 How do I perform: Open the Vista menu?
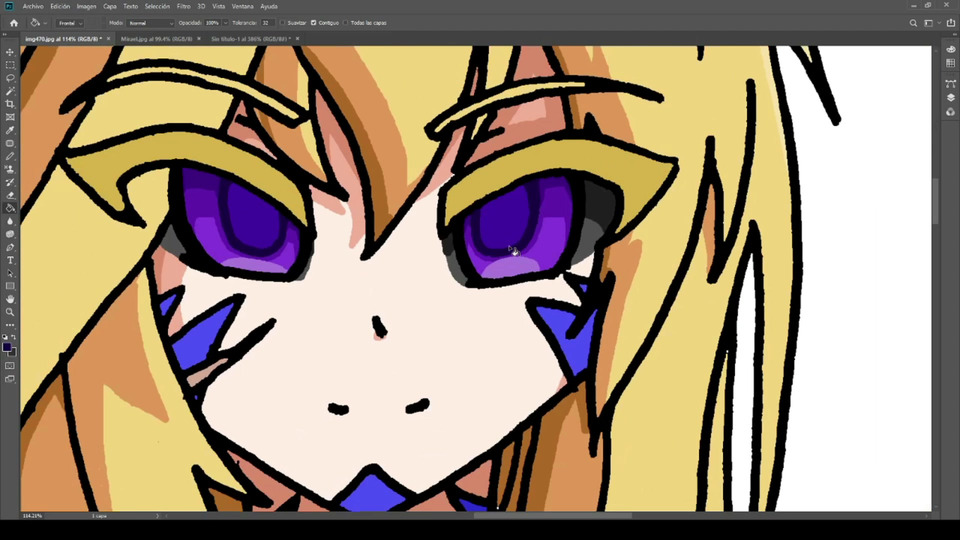219,6
